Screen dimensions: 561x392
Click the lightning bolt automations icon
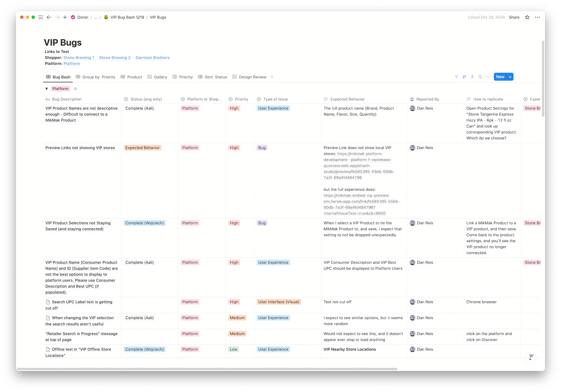click(472, 77)
